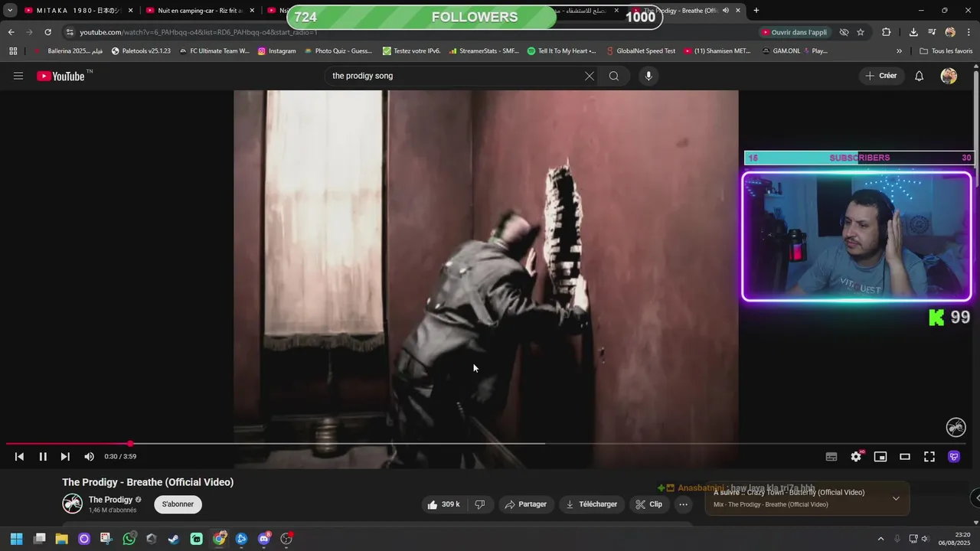This screenshot has width=980, height=551.
Task: Click the Télécharger download button
Action: pyautogui.click(x=591, y=504)
